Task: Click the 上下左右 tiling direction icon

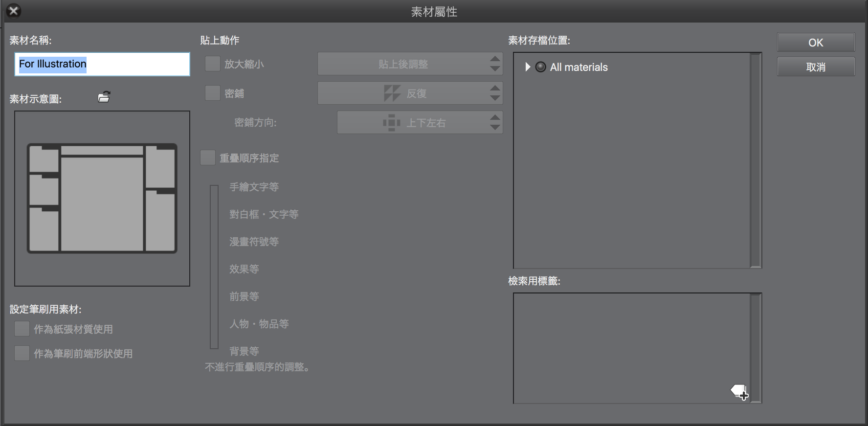Action: [391, 123]
